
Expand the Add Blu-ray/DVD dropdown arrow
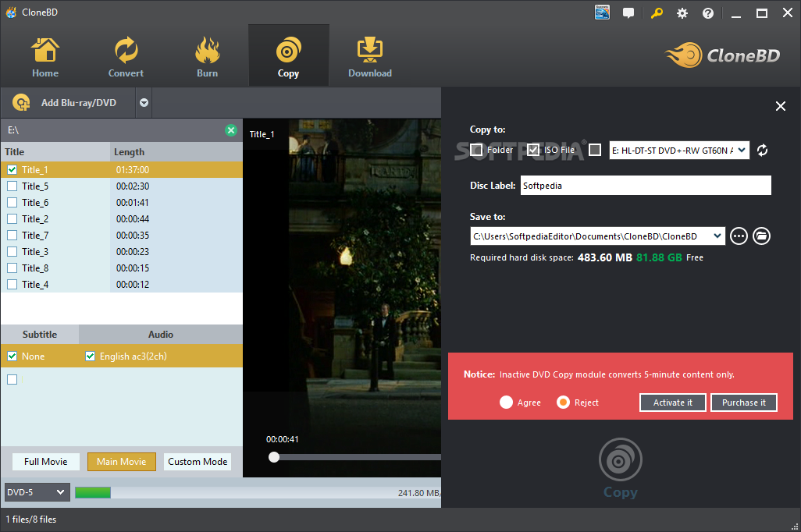(x=144, y=103)
